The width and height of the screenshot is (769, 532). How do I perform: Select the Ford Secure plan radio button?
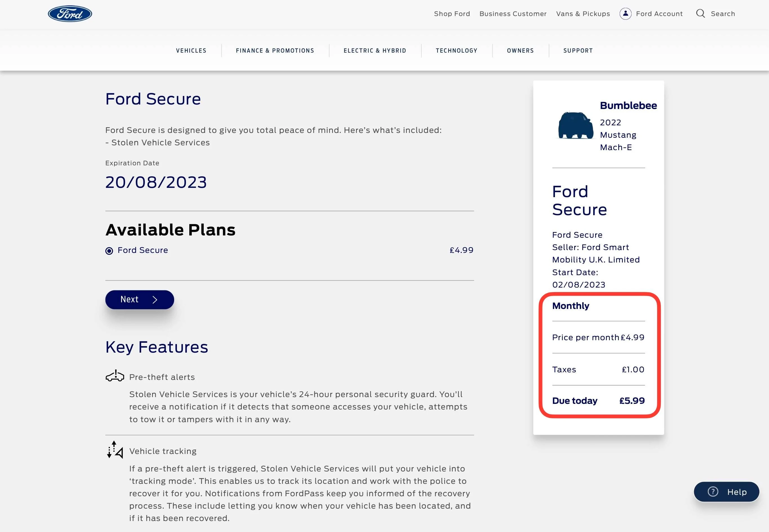pos(109,251)
